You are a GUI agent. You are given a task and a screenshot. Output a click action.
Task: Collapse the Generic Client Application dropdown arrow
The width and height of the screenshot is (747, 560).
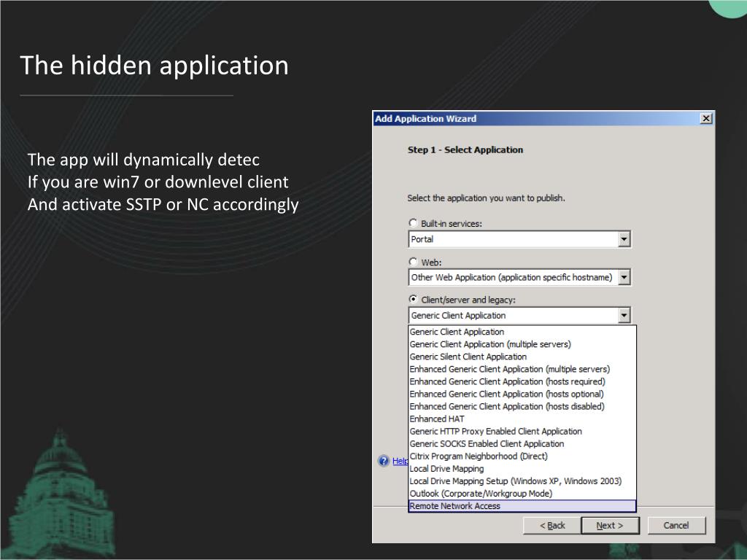coord(624,315)
